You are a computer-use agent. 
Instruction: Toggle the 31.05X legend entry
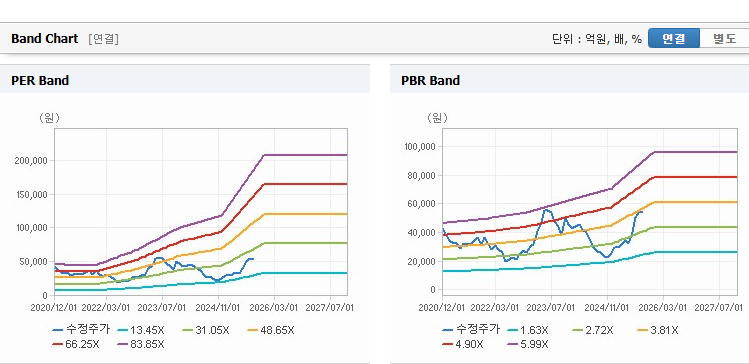tap(206, 330)
